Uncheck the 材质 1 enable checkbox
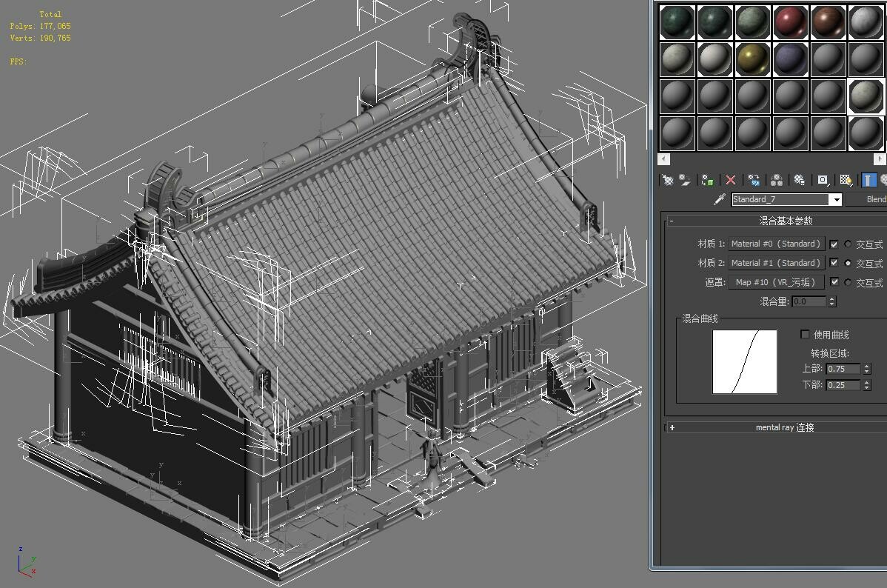Viewport: 887px width, 588px height. pos(834,244)
